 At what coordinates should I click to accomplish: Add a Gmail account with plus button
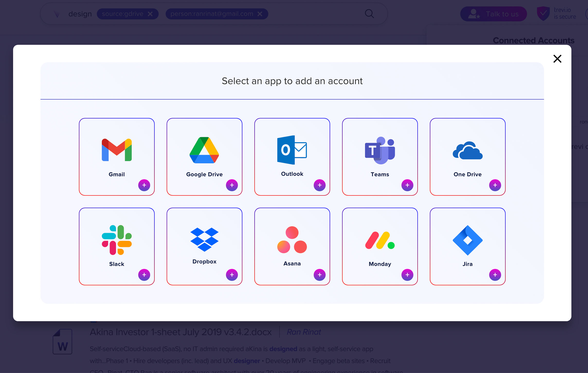(144, 185)
